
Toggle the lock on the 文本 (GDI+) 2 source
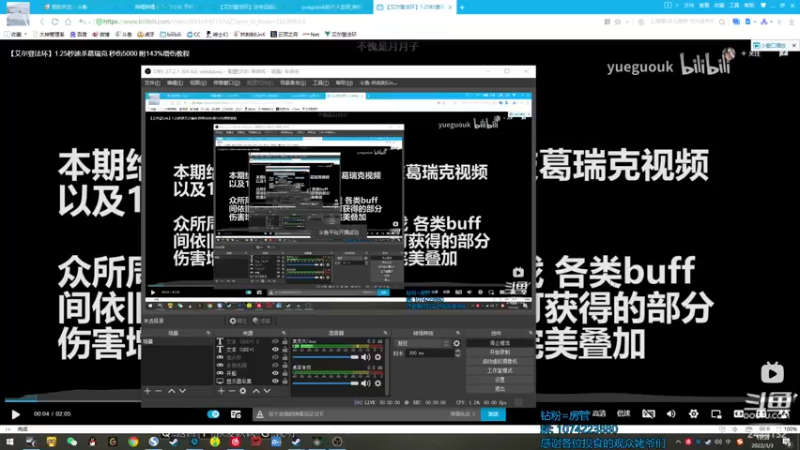pos(285,341)
